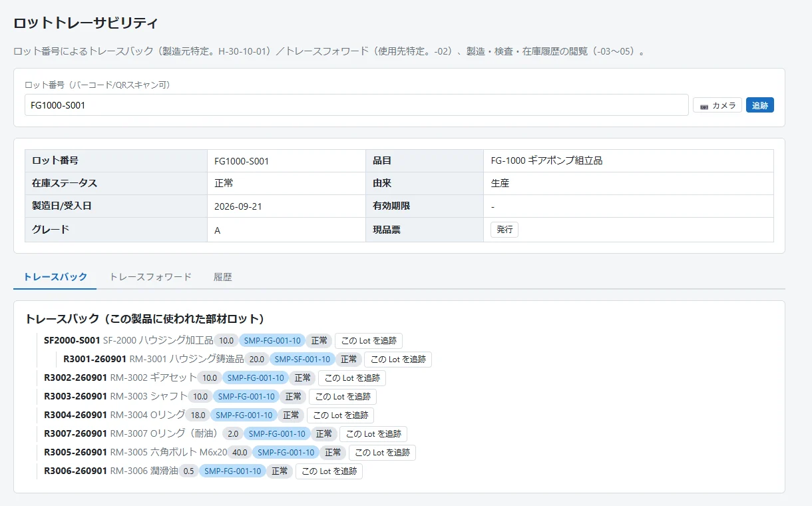Click the SMP-FG-001-10 badge on R3005-260901 row
This screenshot has height=506, width=812.
pos(286,453)
